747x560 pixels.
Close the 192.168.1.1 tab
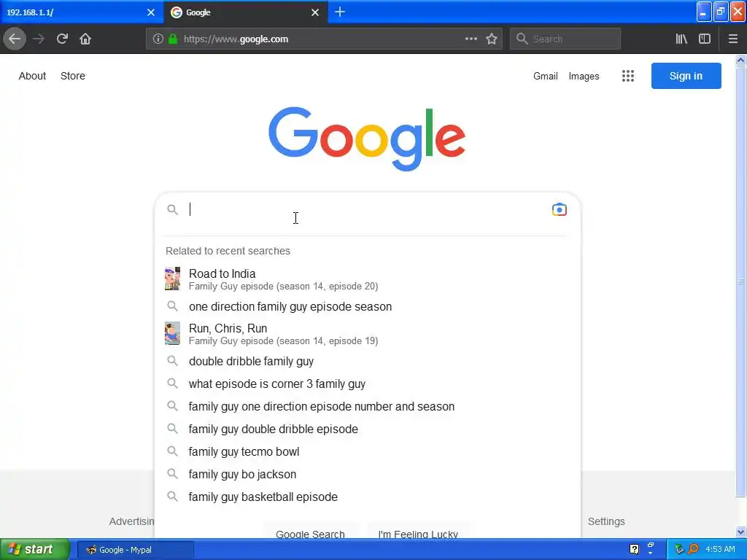coord(151,12)
